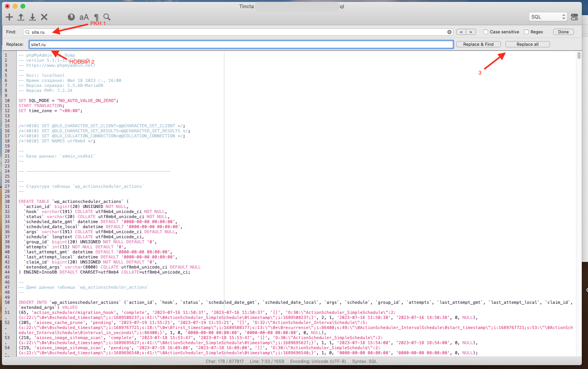Screen dimensions: 588x369
Task: Open the globe preview toolbar icon
Action: coord(71,17)
